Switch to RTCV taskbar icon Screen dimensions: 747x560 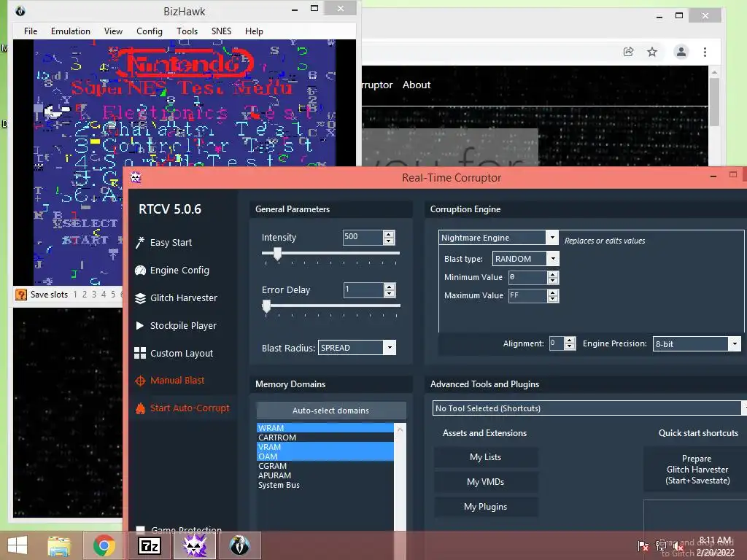point(194,545)
